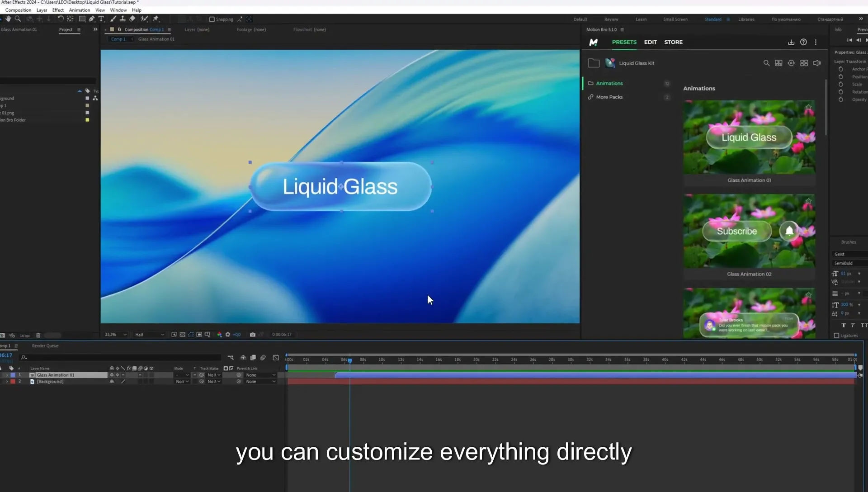Expand Glass Animation 01 layer properties
This screenshot has width=868, height=492.
6,375
